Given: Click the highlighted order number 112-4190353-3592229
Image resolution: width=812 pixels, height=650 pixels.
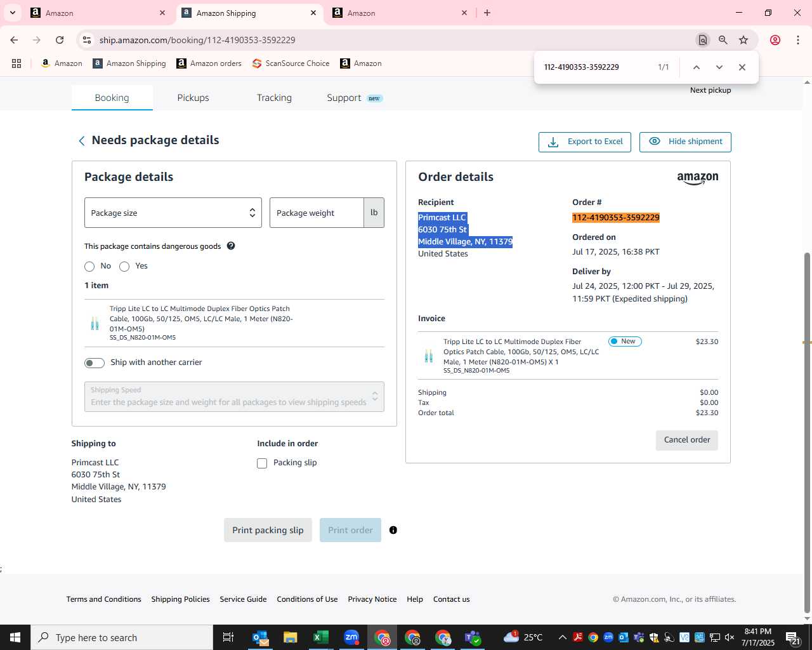Looking at the screenshot, I should (616, 218).
